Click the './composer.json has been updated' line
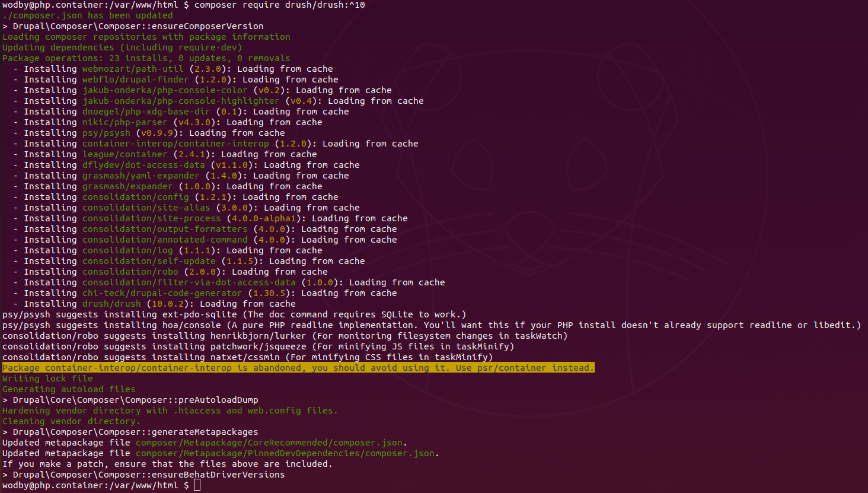Image resolution: width=868 pixels, height=493 pixels. coord(88,15)
